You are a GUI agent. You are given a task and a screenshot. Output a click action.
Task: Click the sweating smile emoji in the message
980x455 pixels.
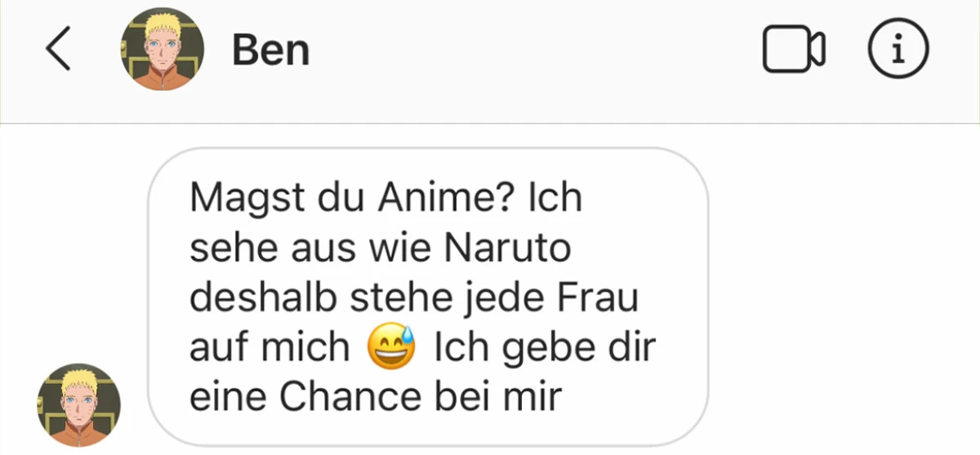click(x=391, y=347)
